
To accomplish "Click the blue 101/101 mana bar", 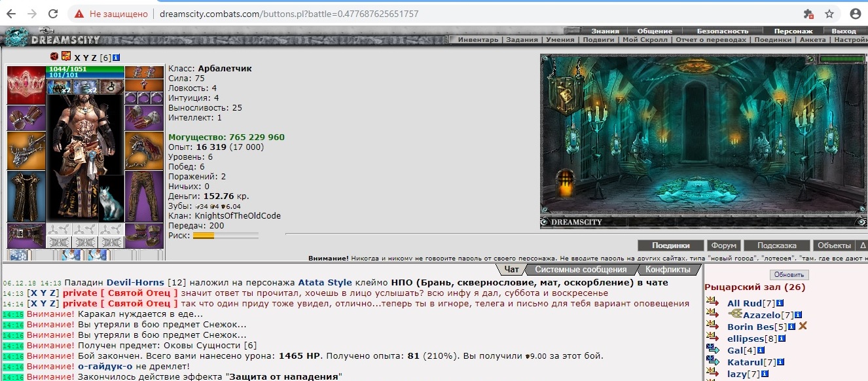I will (84, 75).
